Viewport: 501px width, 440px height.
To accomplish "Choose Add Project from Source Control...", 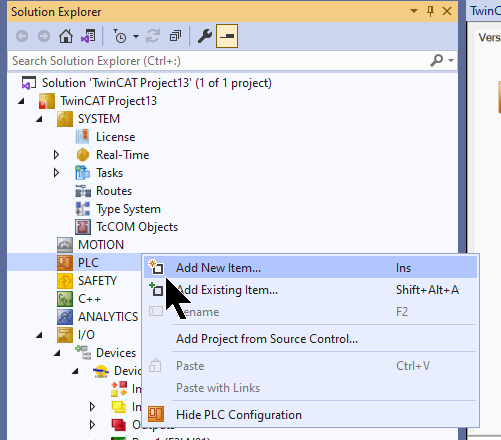I will coord(310,339).
